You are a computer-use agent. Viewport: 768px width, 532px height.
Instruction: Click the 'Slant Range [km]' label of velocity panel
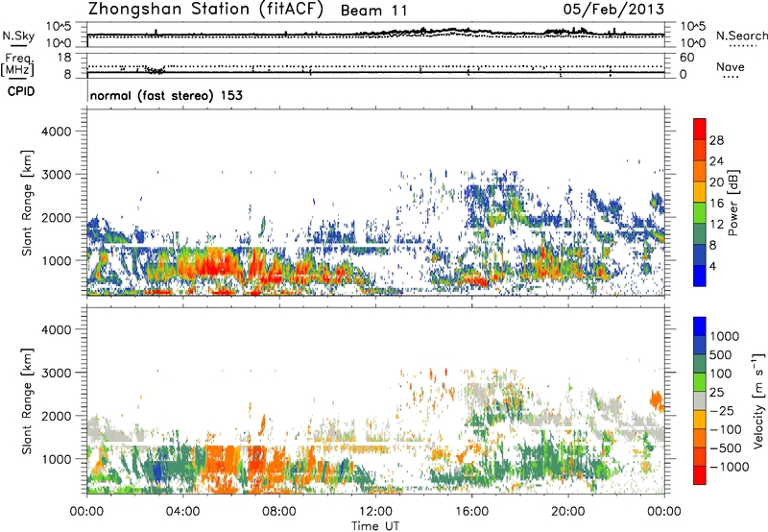click(27, 400)
